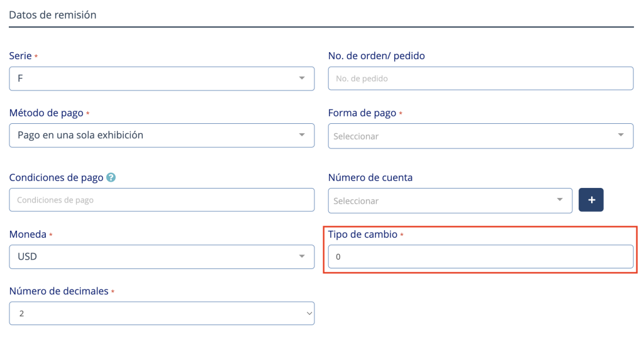
Task: Open the Moneda dropdown showing USD
Action: (x=151, y=257)
